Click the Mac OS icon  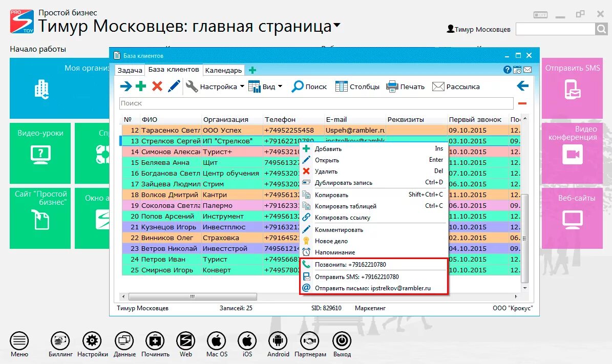217,341
